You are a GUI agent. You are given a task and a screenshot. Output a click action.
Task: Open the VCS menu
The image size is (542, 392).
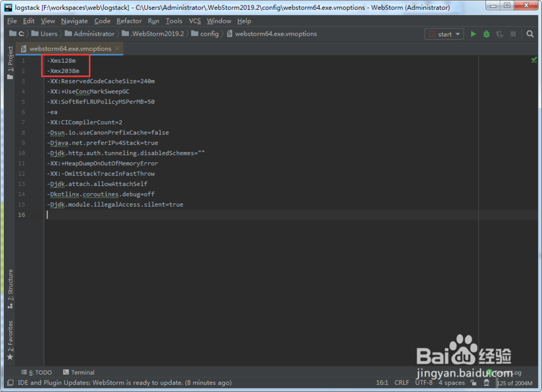point(195,21)
